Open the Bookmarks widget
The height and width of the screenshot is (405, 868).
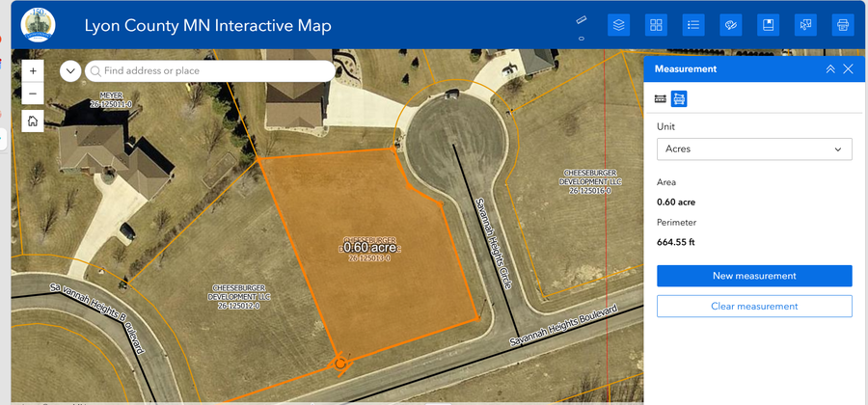tap(768, 25)
